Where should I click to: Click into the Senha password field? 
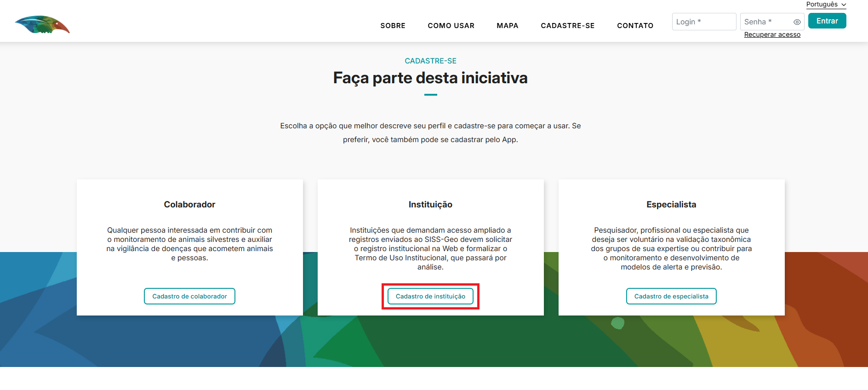tap(765, 22)
